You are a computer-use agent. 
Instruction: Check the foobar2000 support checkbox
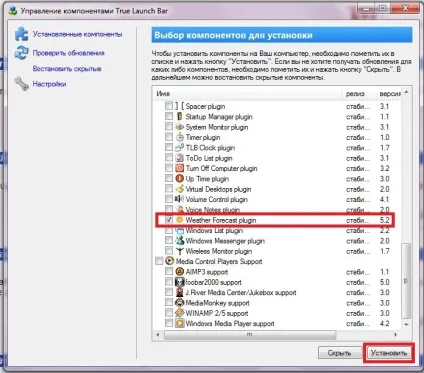169,282
